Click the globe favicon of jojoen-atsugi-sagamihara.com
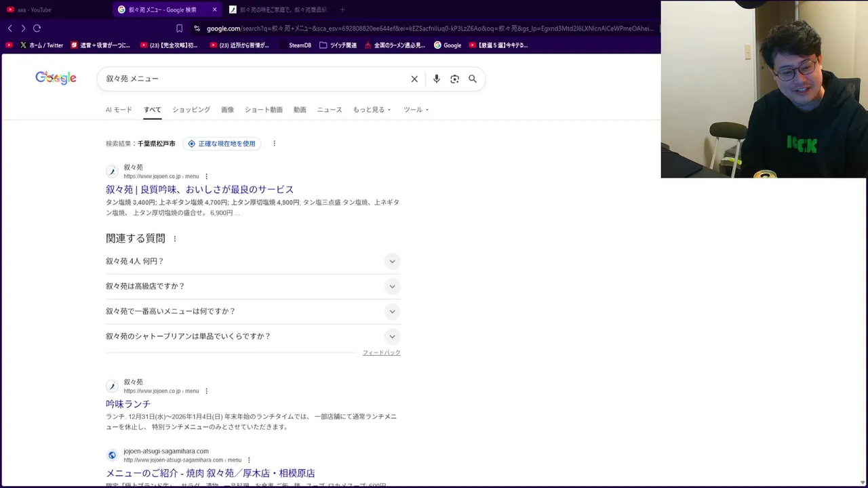The height and width of the screenshot is (488, 868). point(112,455)
